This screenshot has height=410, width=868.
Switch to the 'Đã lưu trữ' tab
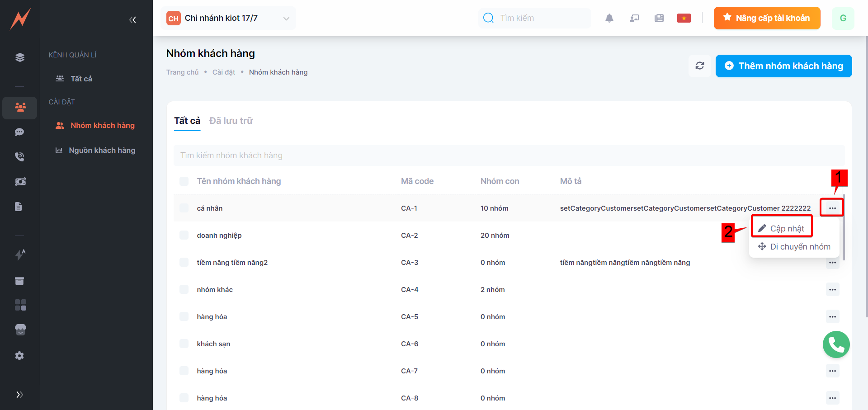pyautogui.click(x=231, y=121)
